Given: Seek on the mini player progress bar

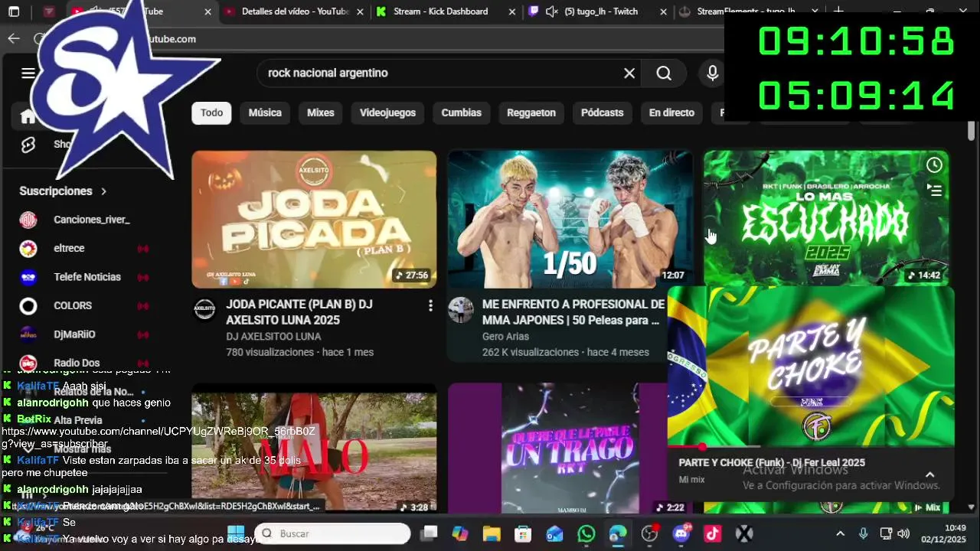Looking at the screenshot, I should (811, 446).
